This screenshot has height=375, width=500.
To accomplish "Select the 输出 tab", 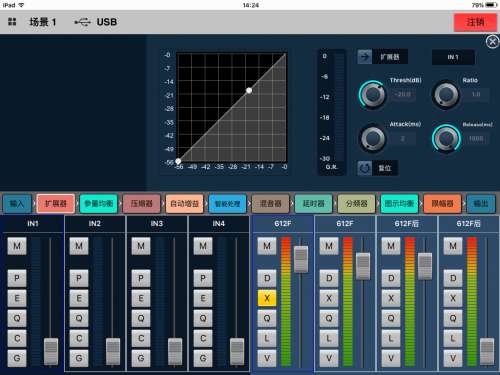I will pos(481,203).
